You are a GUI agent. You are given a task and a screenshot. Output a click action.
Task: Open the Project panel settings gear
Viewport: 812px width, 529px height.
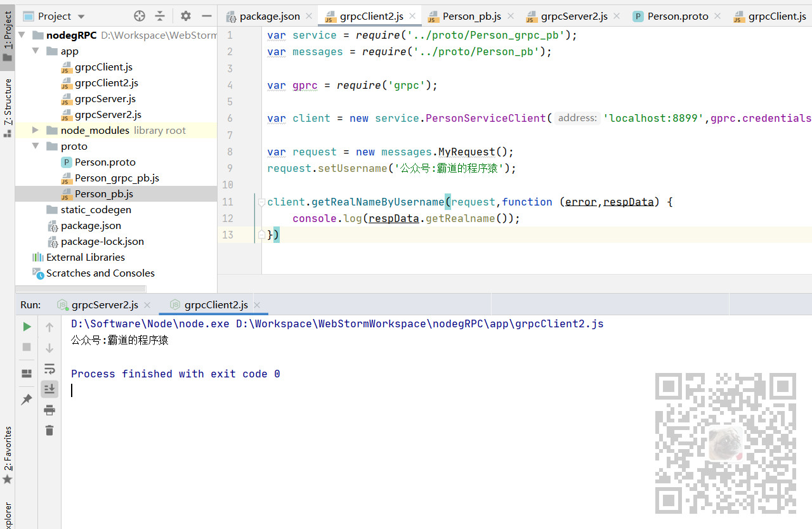[x=185, y=16]
